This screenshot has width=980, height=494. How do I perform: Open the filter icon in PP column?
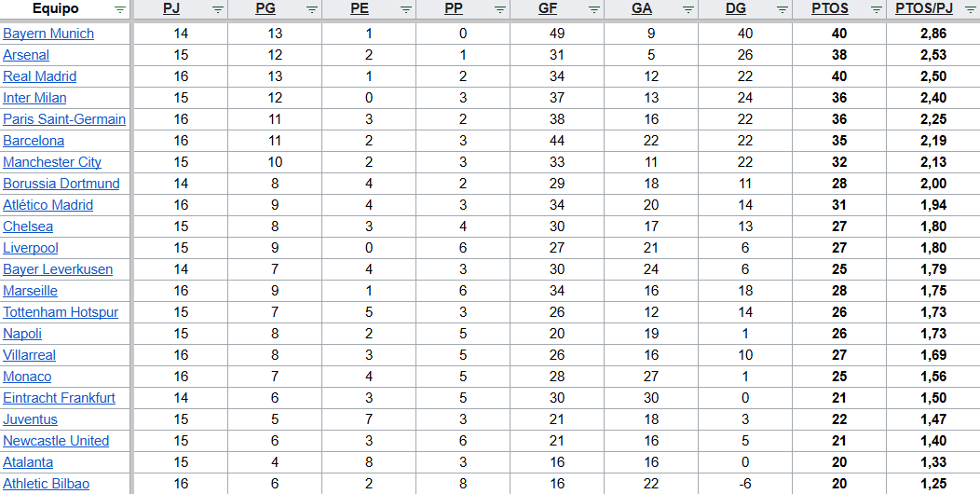(500, 9)
